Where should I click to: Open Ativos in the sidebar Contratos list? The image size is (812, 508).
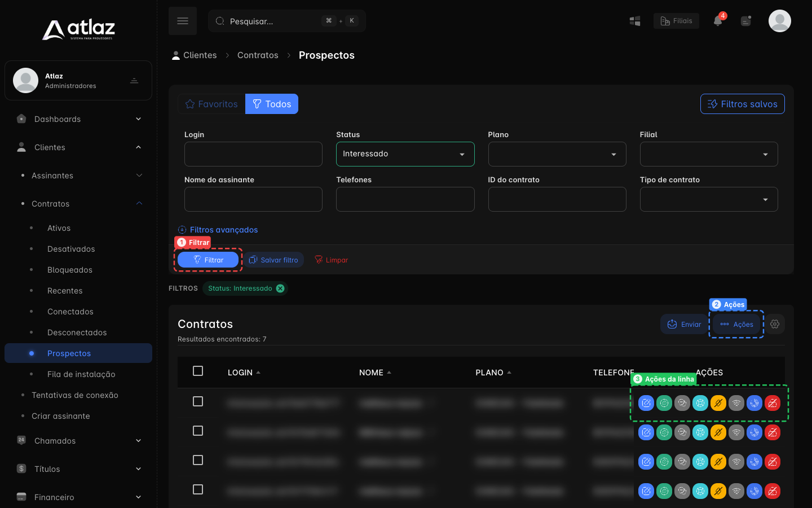tap(59, 228)
